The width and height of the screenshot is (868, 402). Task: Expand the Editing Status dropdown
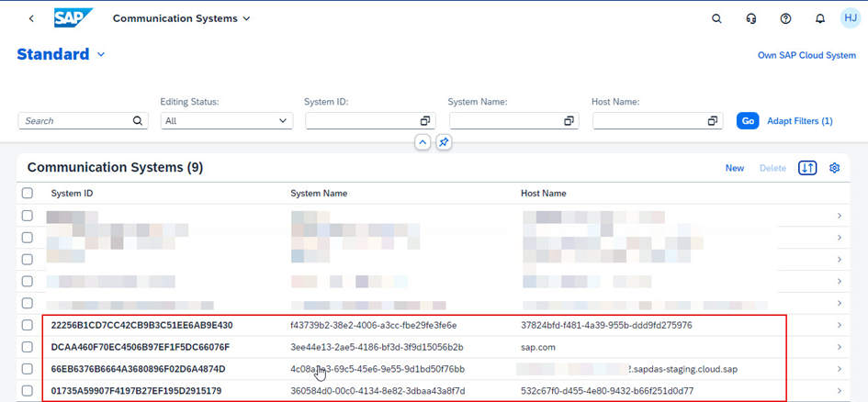[226, 121]
